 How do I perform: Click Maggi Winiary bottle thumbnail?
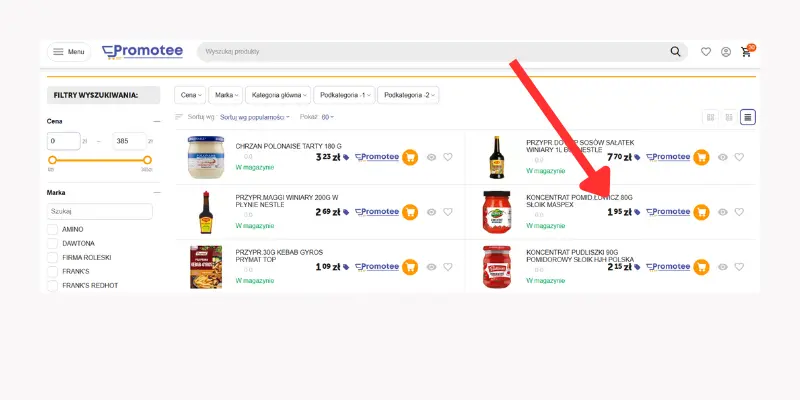[206, 212]
